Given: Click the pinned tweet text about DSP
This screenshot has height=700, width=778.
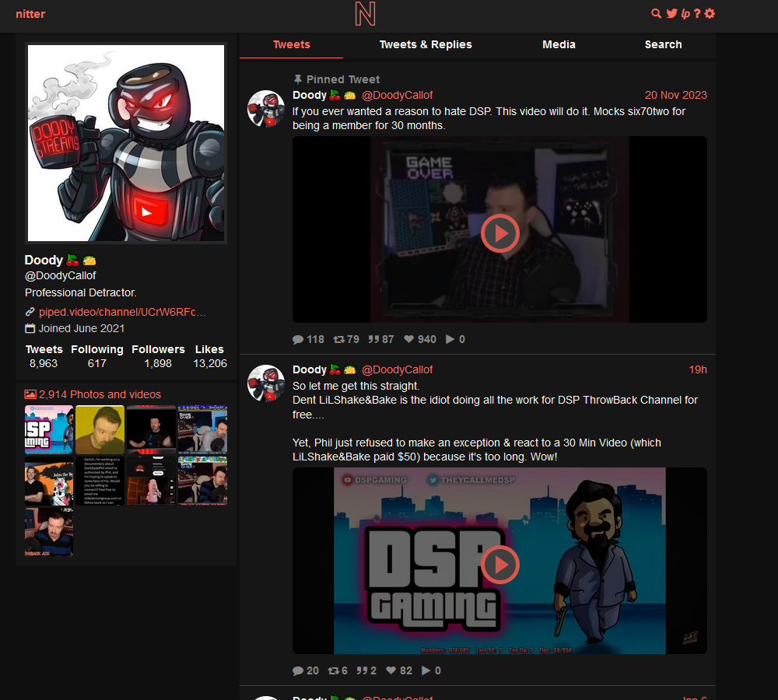Looking at the screenshot, I should (x=489, y=118).
